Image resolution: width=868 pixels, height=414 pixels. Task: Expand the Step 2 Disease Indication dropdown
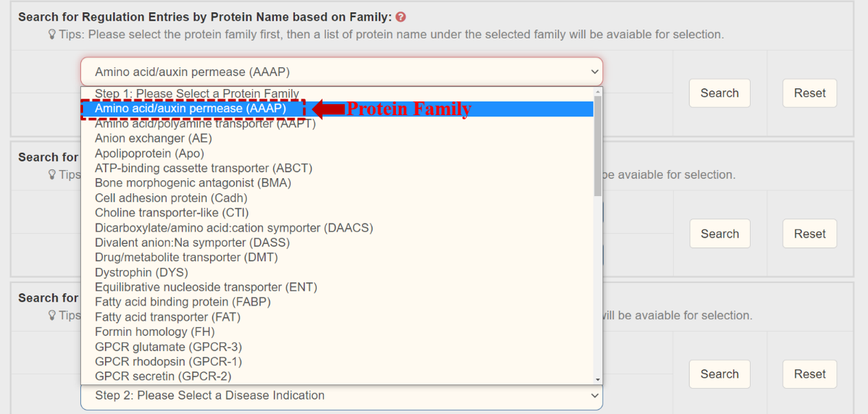click(x=341, y=395)
